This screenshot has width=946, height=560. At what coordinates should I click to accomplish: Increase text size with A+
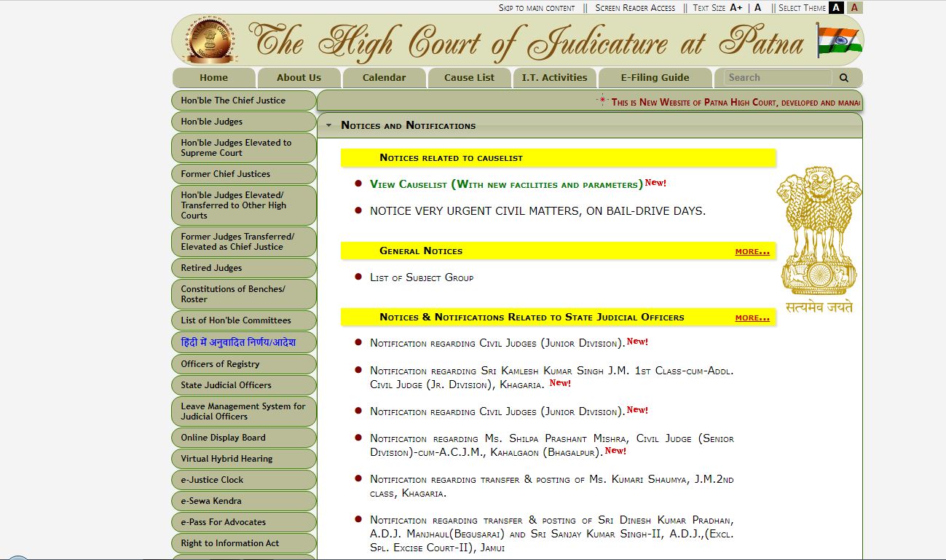coord(736,8)
